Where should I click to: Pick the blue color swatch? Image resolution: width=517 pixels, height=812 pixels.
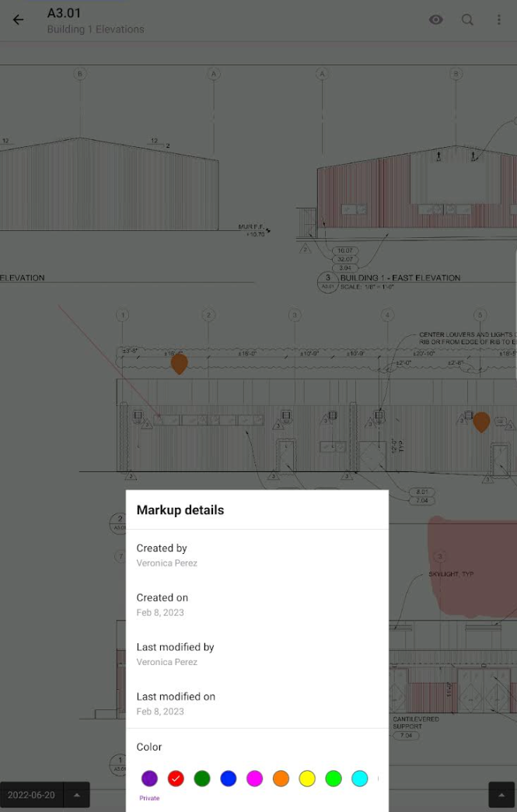click(228, 779)
